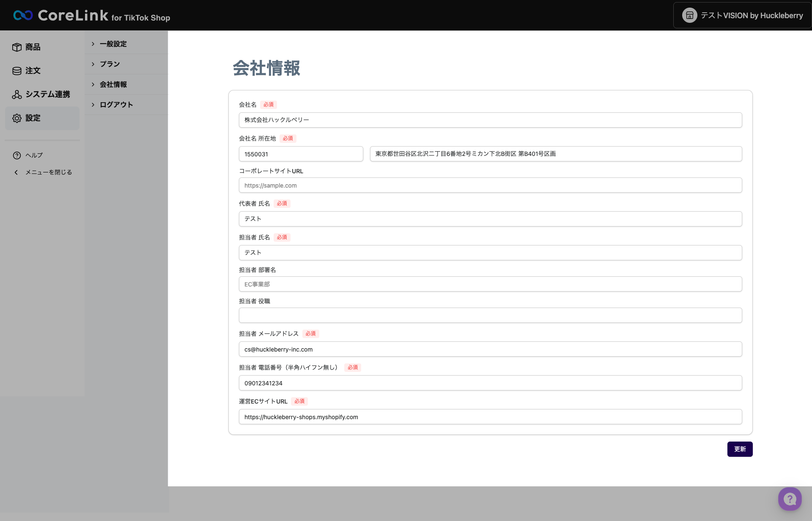Screen dimensions: 812x521
Task: Click the コーポレートサイトURL input field
Action: pyautogui.click(x=490, y=185)
